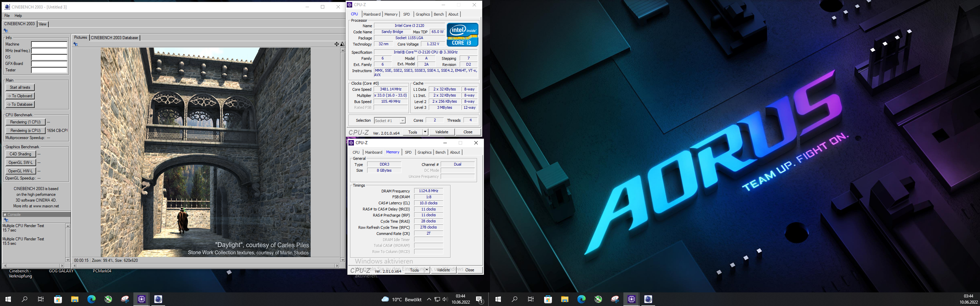Image resolution: width=980 pixels, height=306 pixels.
Task: Open the File menu in CINEBENCH
Action: point(7,16)
